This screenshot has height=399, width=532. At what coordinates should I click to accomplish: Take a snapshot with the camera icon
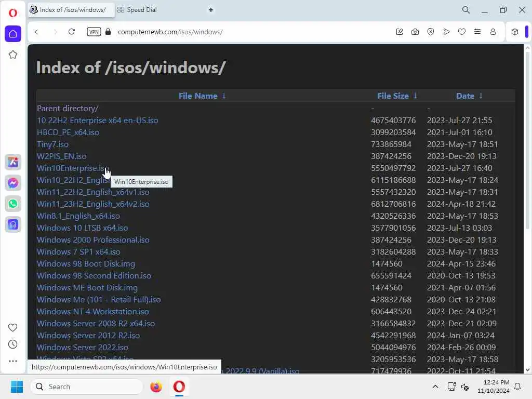point(415,32)
